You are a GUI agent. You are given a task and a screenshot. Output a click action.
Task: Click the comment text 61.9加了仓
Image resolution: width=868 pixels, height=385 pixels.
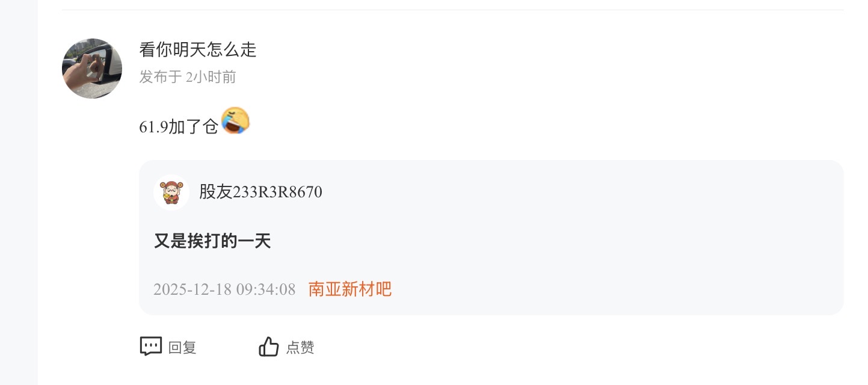point(178,128)
